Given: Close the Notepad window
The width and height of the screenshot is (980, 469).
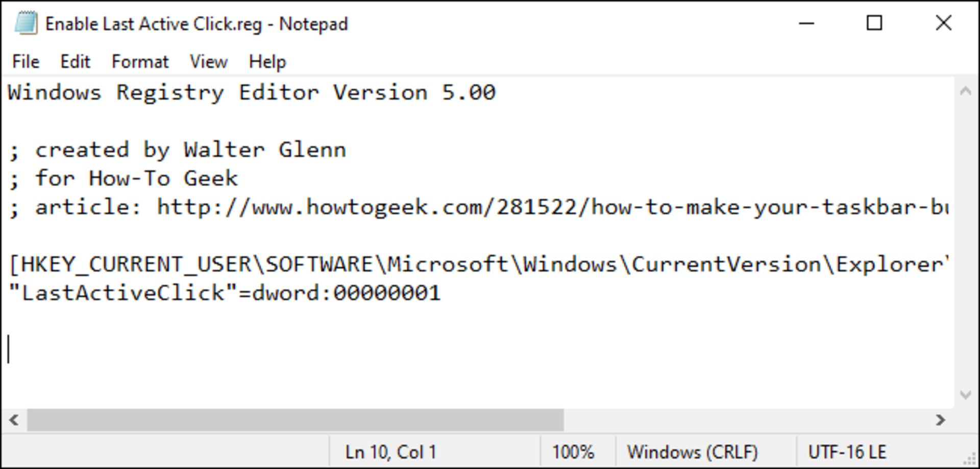Looking at the screenshot, I should tap(943, 23).
